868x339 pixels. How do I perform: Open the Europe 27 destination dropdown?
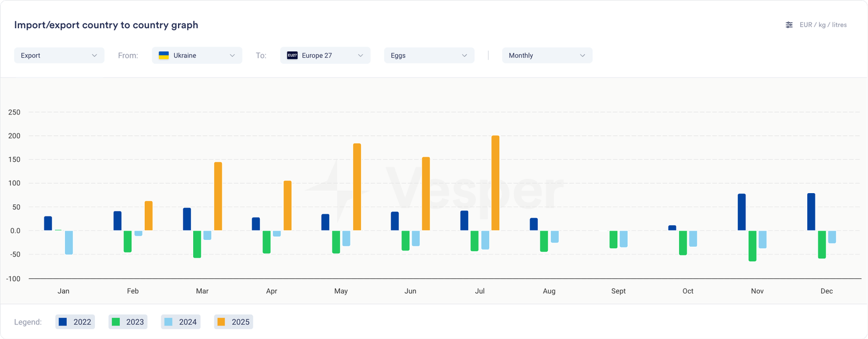[x=325, y=55]
